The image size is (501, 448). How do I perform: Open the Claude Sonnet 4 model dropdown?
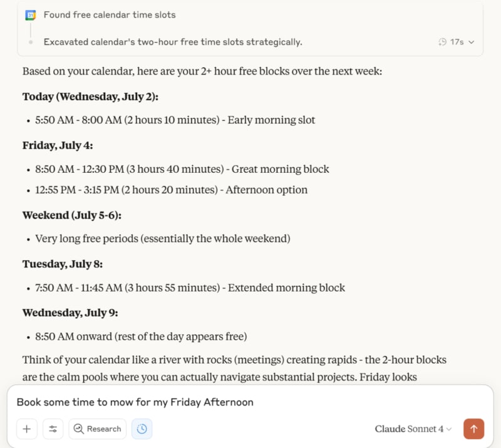click(x=413, y=429)
